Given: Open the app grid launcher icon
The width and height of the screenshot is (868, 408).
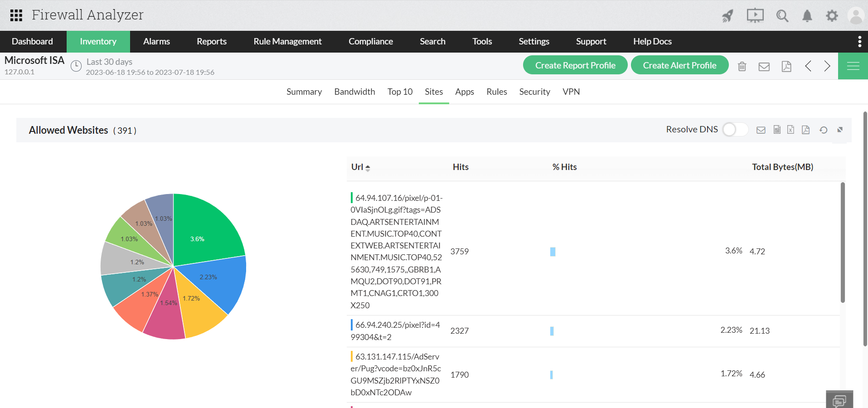Looking at the screenshot, I should (x=16, y=15).
